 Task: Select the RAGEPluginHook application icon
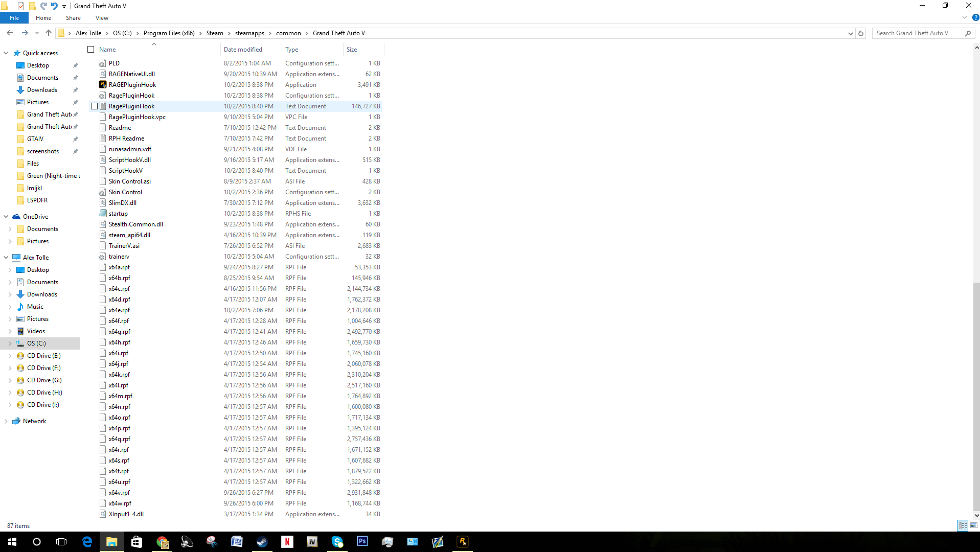tap(103, 85)
